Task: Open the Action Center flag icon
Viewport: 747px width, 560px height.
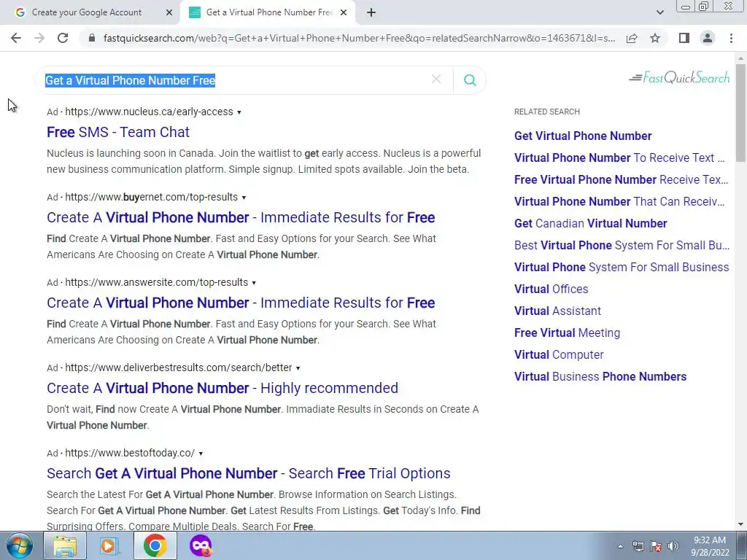Action: (x=656, y=546)
